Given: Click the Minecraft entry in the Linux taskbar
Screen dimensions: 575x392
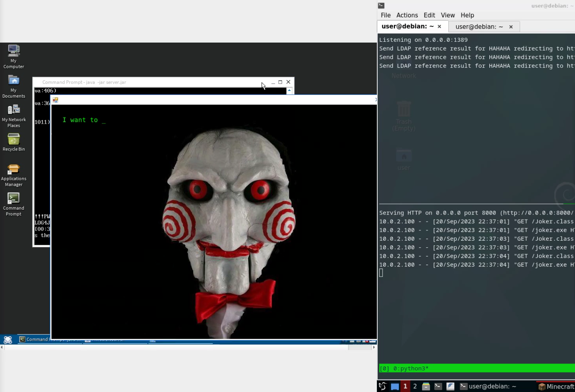Looking at the screenshot, I should coord(556,386).
